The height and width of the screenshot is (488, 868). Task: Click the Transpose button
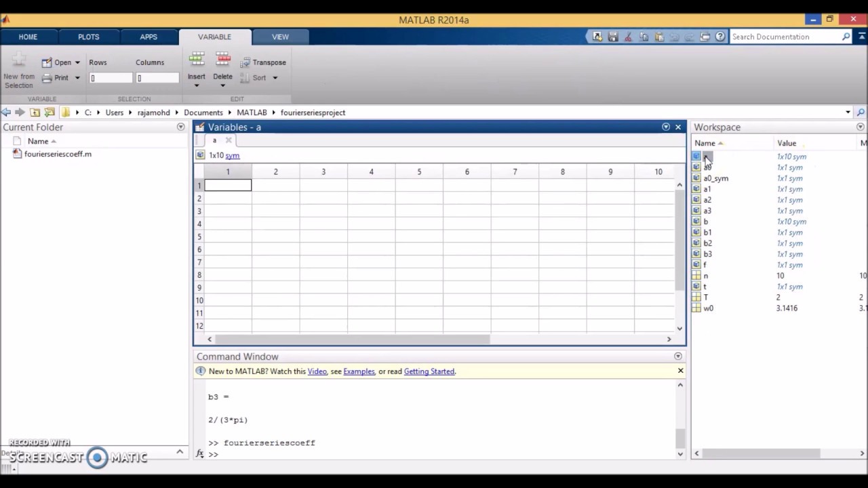[x=263, y=62]
